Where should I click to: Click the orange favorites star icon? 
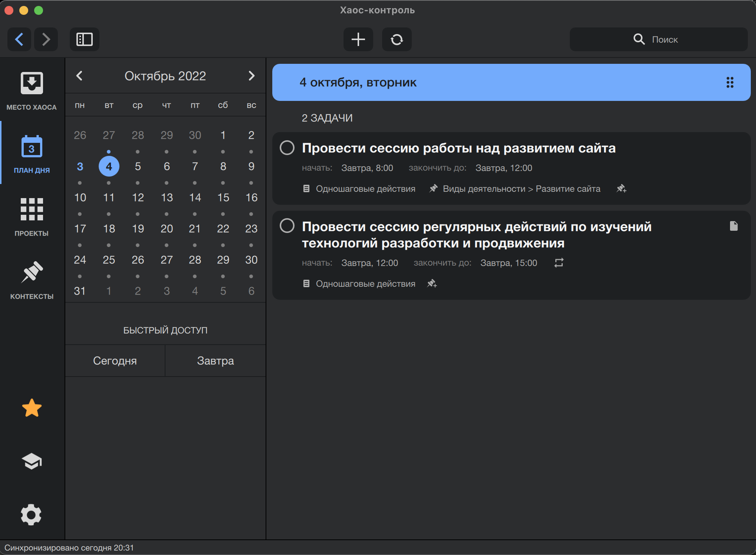[x=32, y=408]
